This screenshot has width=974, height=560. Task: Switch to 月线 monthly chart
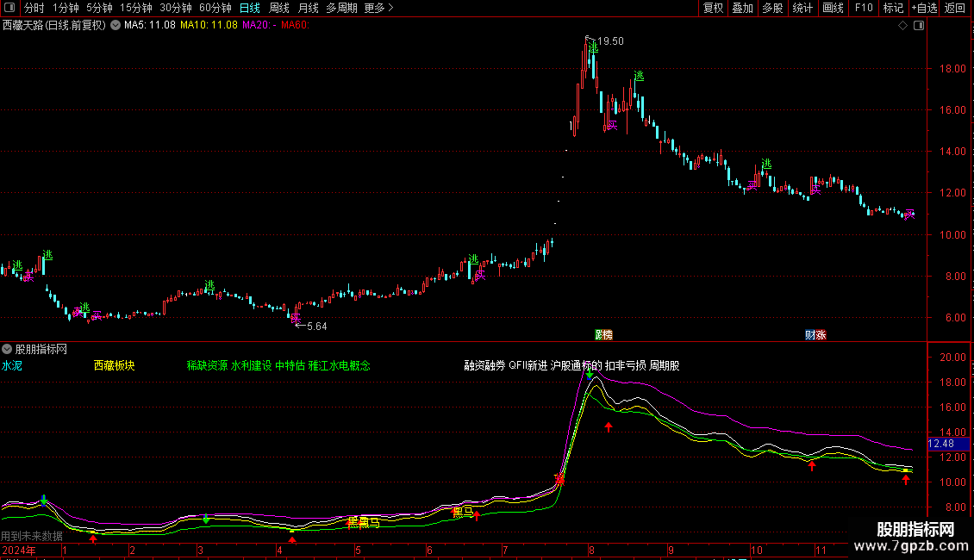[x=308, y=8]
